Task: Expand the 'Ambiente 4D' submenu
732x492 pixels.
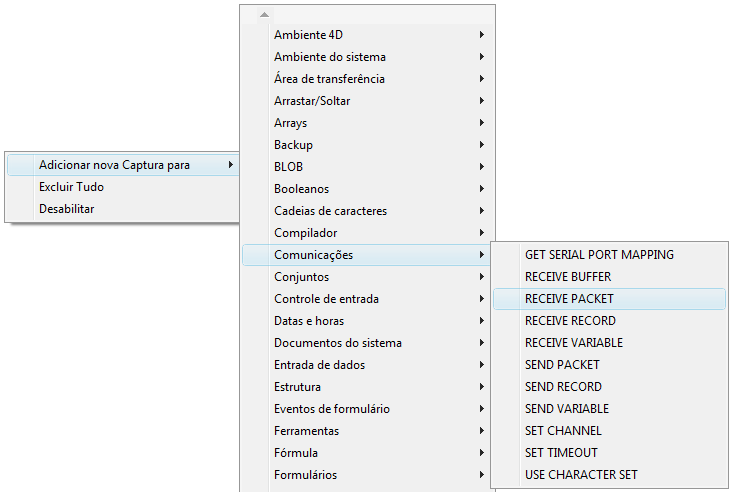Action: coord(308,35)
